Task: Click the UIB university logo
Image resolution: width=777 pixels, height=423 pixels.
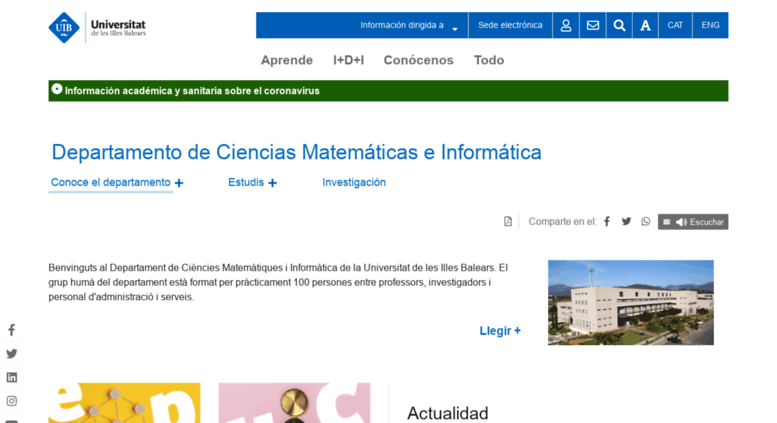Action: coord(97,28)
